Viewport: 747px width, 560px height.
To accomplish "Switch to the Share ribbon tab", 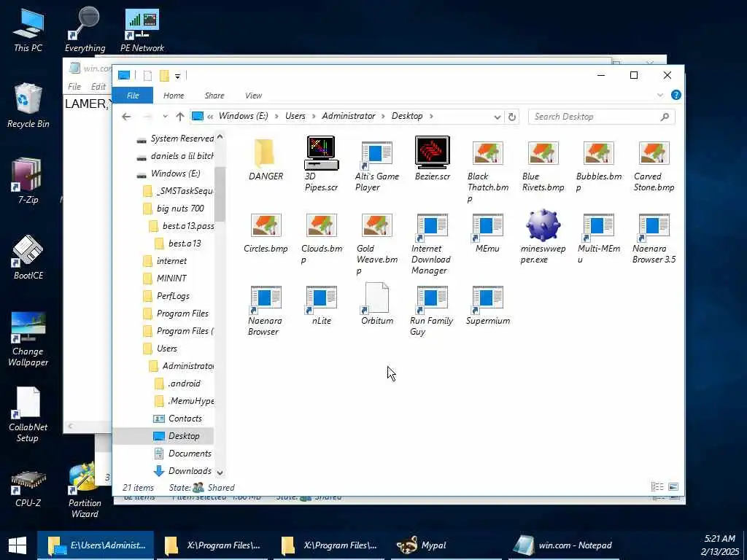I will tap(214, 96).
